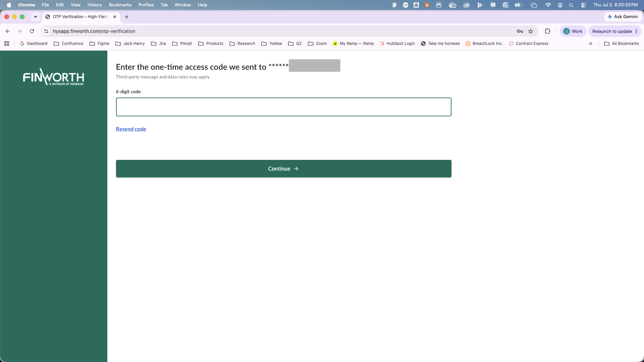Viewport: 644px width, 362px height.
Task: Click Ask Gemini button
Action: (623, 17)
